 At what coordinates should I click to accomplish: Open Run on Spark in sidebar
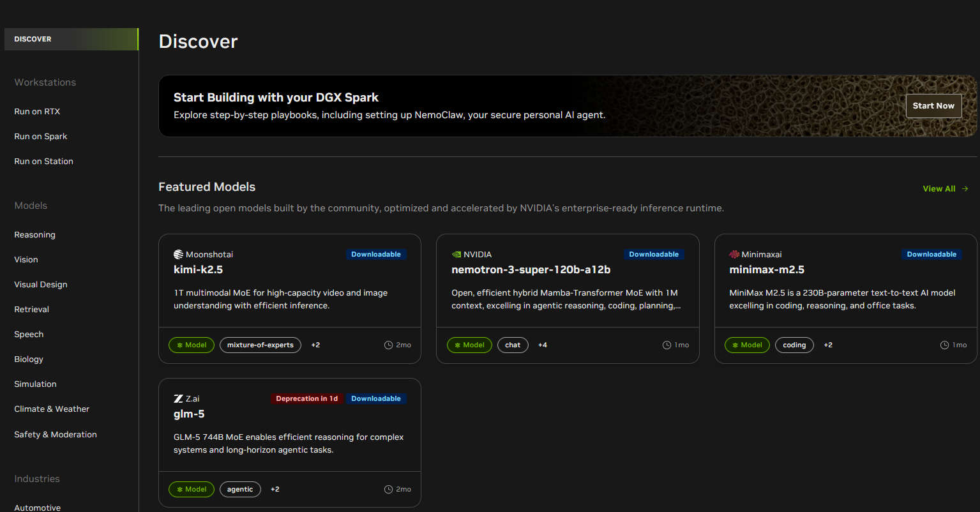pyautogui.click(x=41, y=137)
